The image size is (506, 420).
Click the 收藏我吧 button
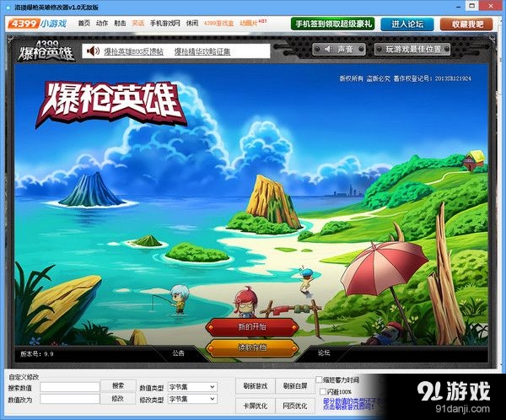(467, 24)
